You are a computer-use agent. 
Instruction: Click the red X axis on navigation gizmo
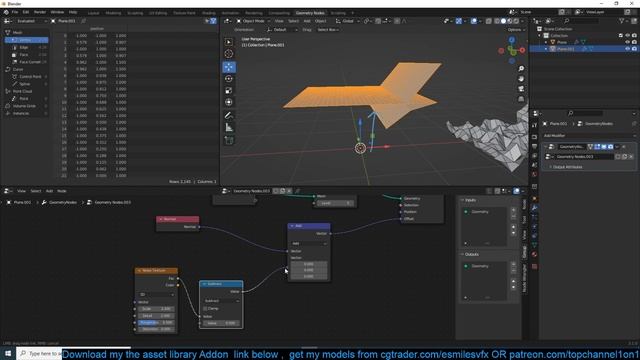point(522,50)
